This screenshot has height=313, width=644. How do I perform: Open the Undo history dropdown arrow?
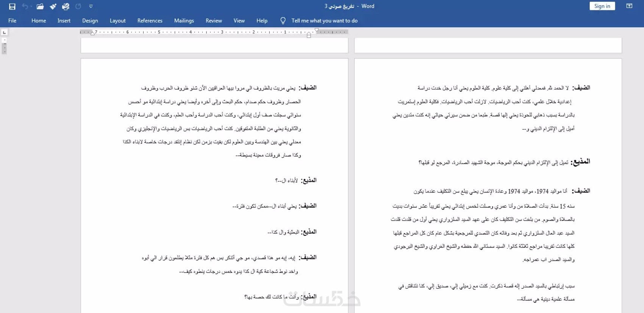coord(31,6)
